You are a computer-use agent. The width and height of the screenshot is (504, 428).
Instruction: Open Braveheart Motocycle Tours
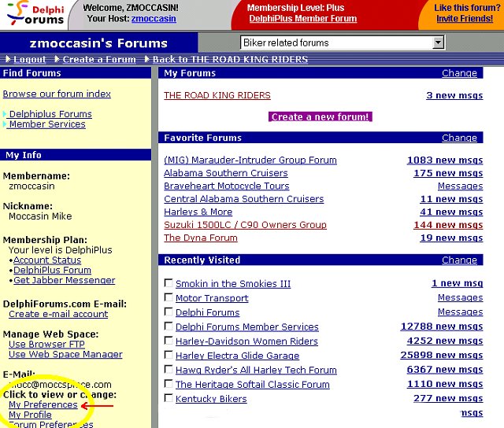[227, 186]
